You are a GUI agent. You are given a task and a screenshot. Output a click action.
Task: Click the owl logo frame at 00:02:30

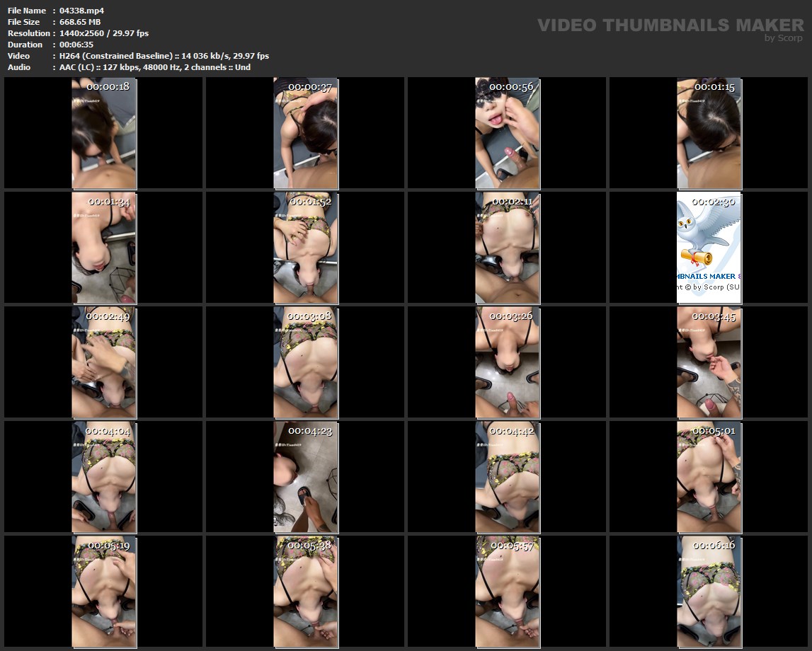point(709,248)
